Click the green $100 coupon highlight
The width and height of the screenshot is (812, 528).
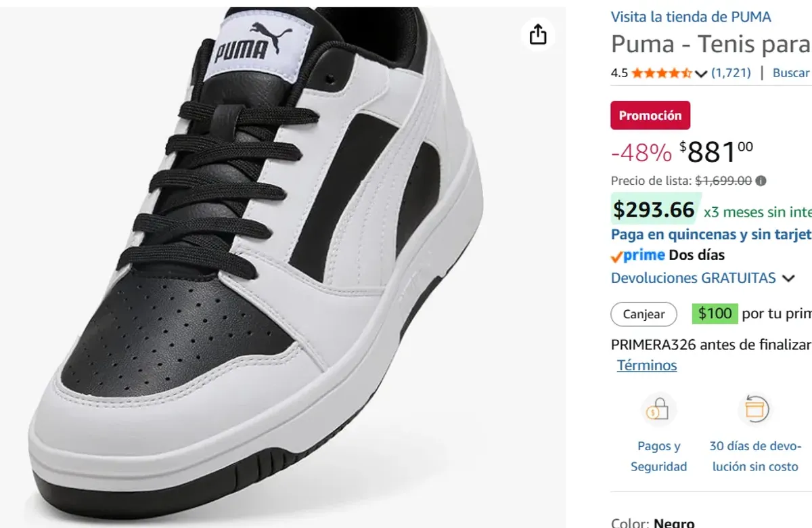(716, 313)
